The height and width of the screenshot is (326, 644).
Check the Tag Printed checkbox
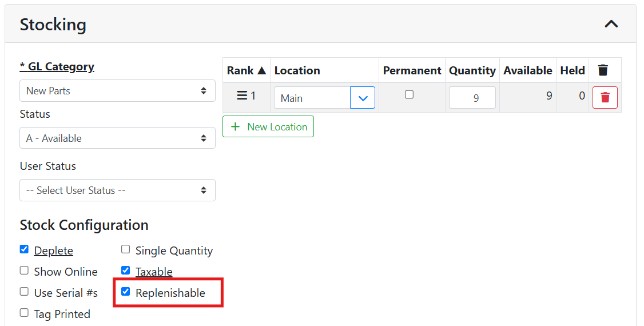24,313
